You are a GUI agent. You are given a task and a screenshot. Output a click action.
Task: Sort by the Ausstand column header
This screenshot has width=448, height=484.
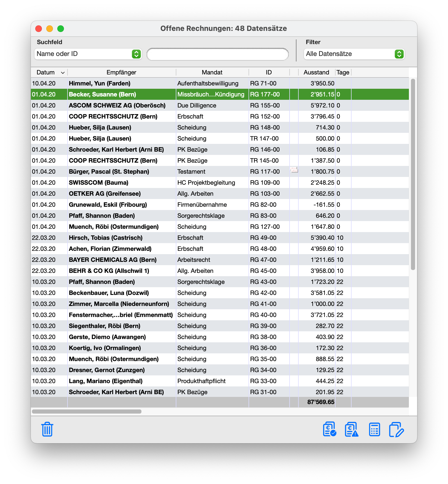point(317,72)
